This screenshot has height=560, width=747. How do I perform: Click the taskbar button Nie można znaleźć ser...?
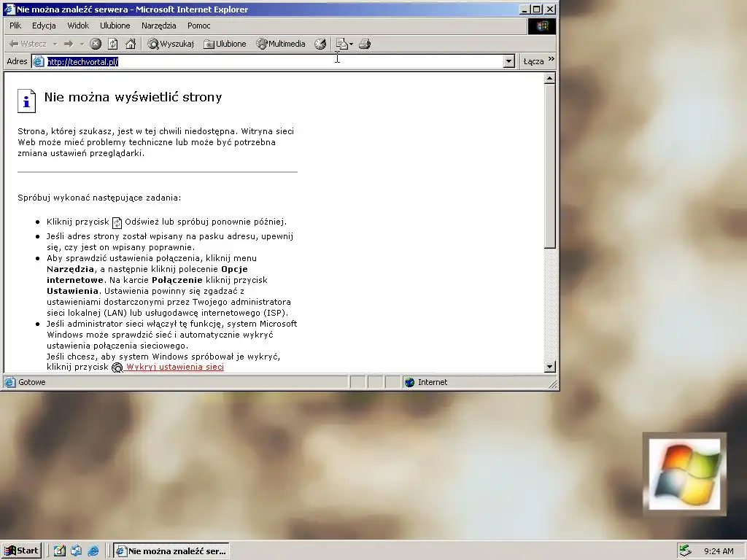[171, 551]
